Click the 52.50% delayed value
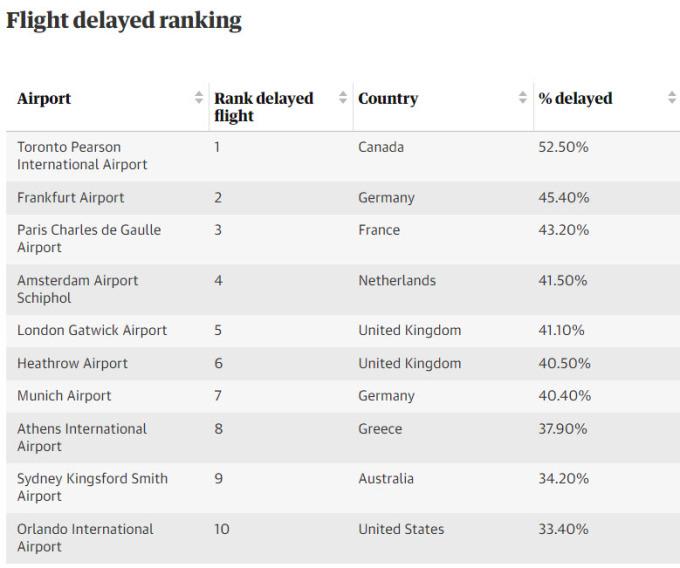This screenshot has height=568, width=680. (564, 147)
